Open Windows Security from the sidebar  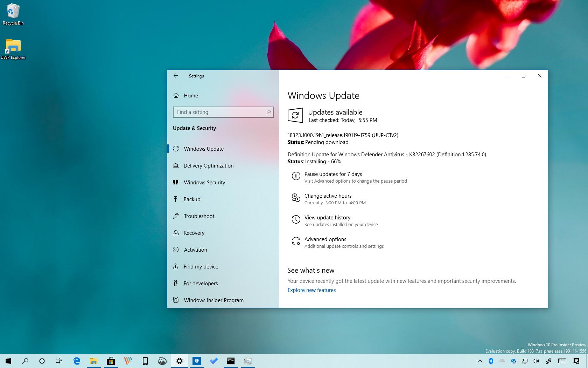click(205, 182)
